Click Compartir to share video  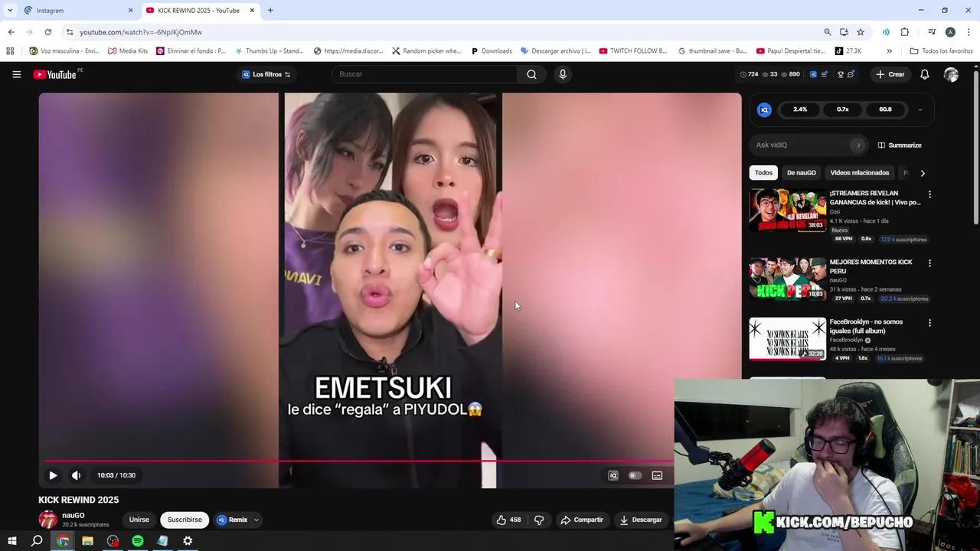(582, 520)
